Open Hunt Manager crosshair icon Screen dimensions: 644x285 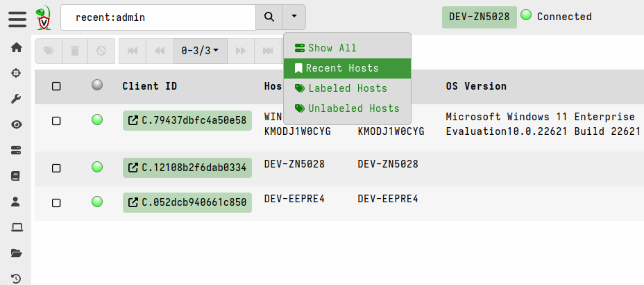(17, 73)
